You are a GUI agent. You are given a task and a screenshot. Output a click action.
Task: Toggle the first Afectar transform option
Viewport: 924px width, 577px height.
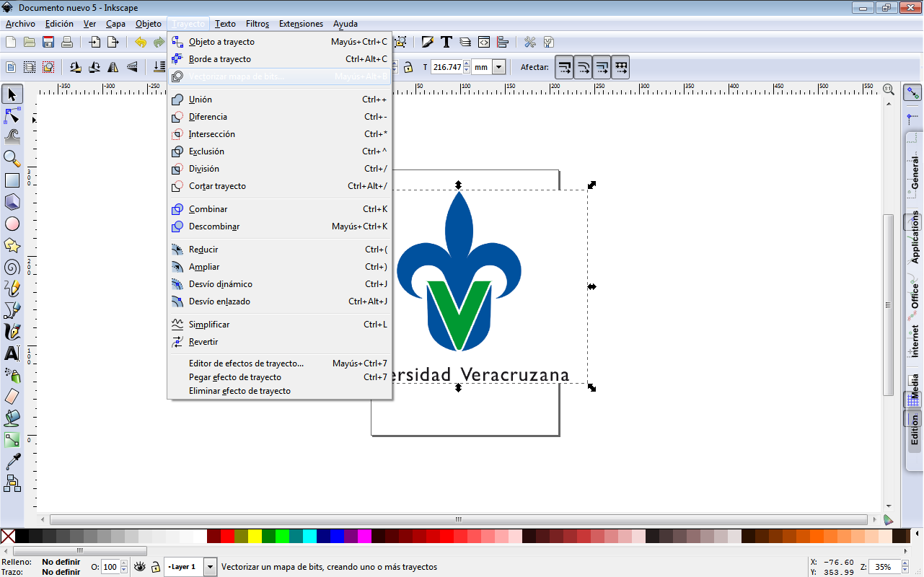[x=566, y=66]
